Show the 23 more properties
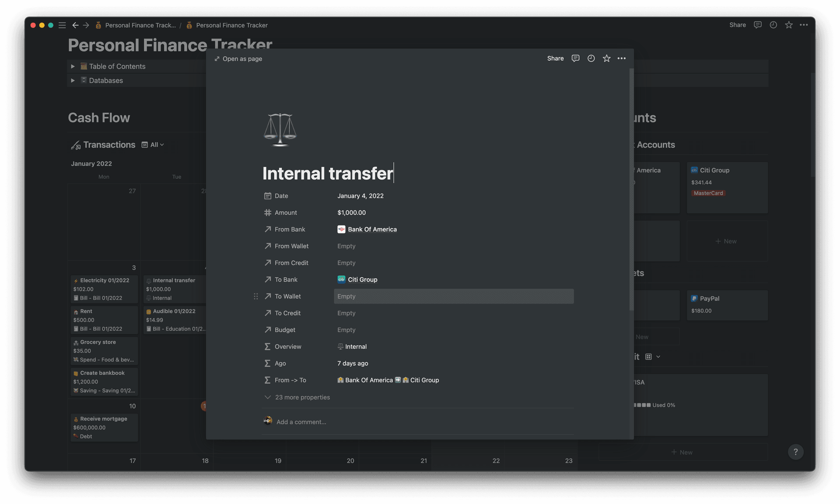 (x=302, y=397)
